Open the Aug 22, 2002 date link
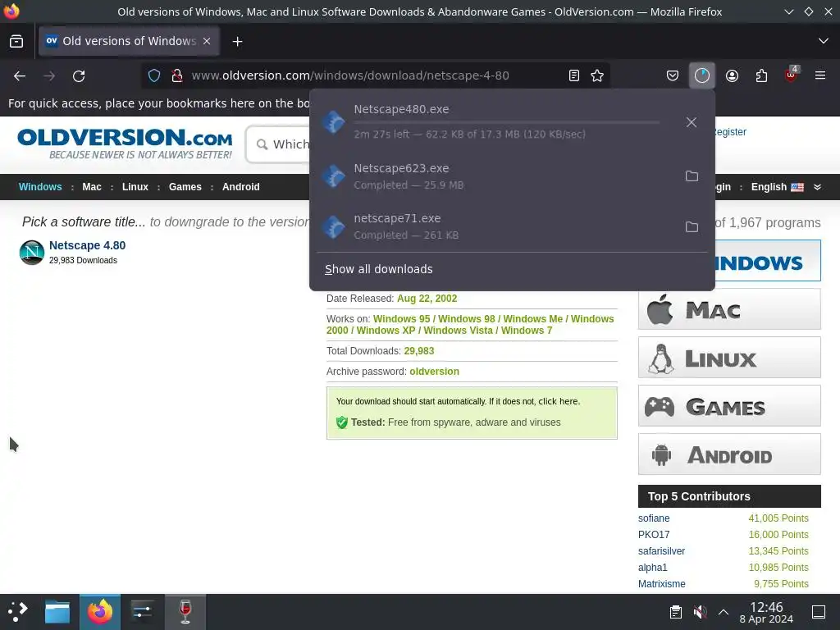Viewport: 840px width, 630px height. pos(427,299)
